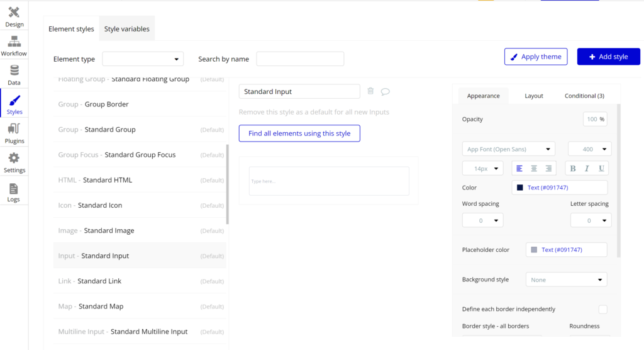The image size is (644, 350).
Task: Select the Layout tab
Action: point(534,96)
